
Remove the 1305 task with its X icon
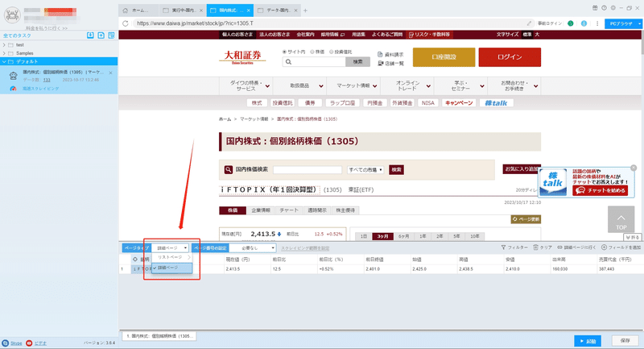coord(110,73)
